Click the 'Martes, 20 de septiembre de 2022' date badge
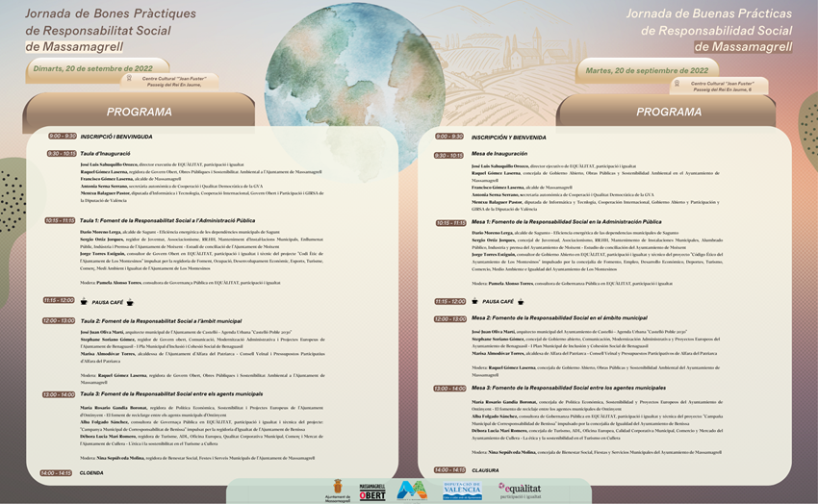Viewport: 818px width, 504px height. [x=651, y=70]
